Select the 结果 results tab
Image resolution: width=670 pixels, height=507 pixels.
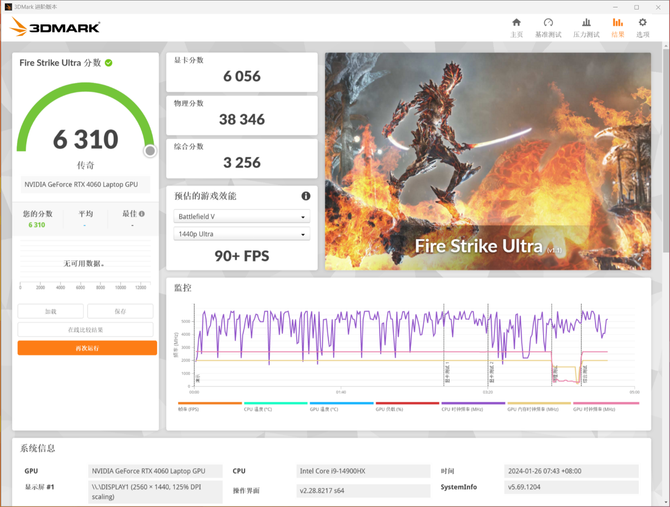click(617, 28)
